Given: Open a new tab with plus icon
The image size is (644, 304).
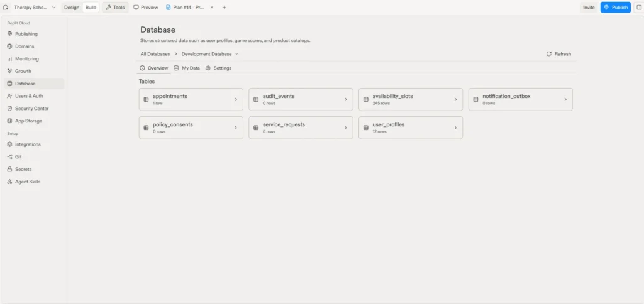Looking at the screenshot, I should (x=225, y=8).
